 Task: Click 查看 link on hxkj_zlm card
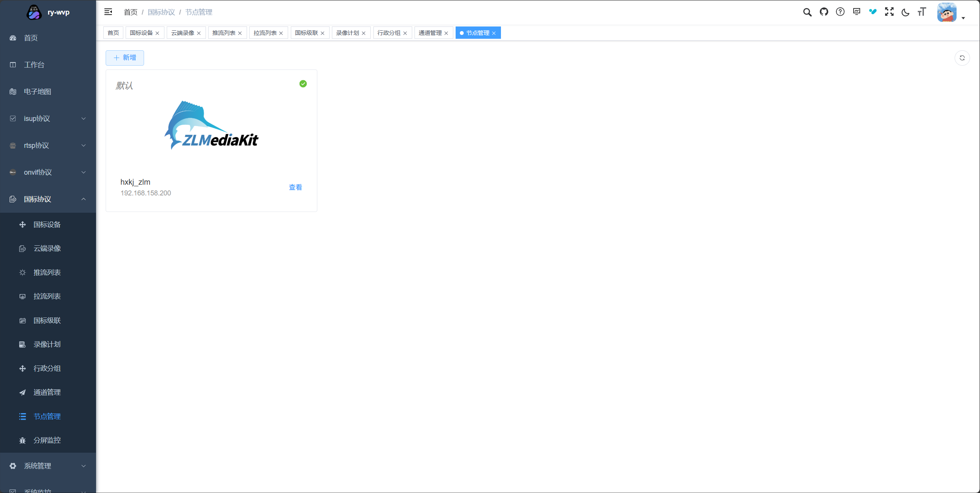pos(295,187)
